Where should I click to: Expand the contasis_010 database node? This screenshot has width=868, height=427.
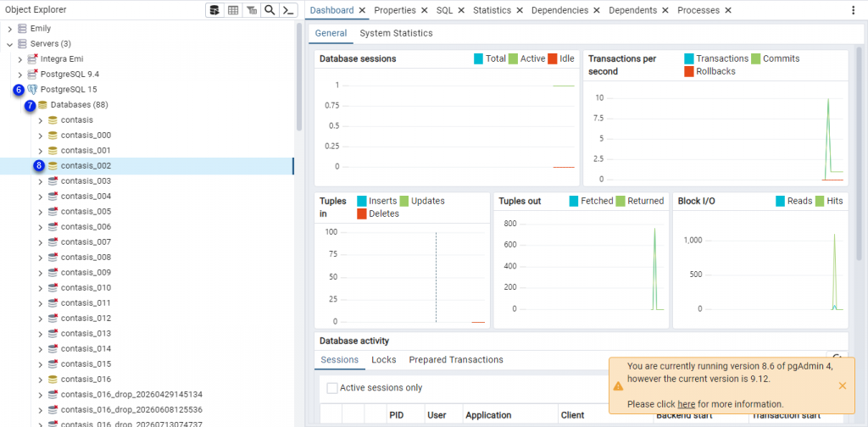click(40, 287)
